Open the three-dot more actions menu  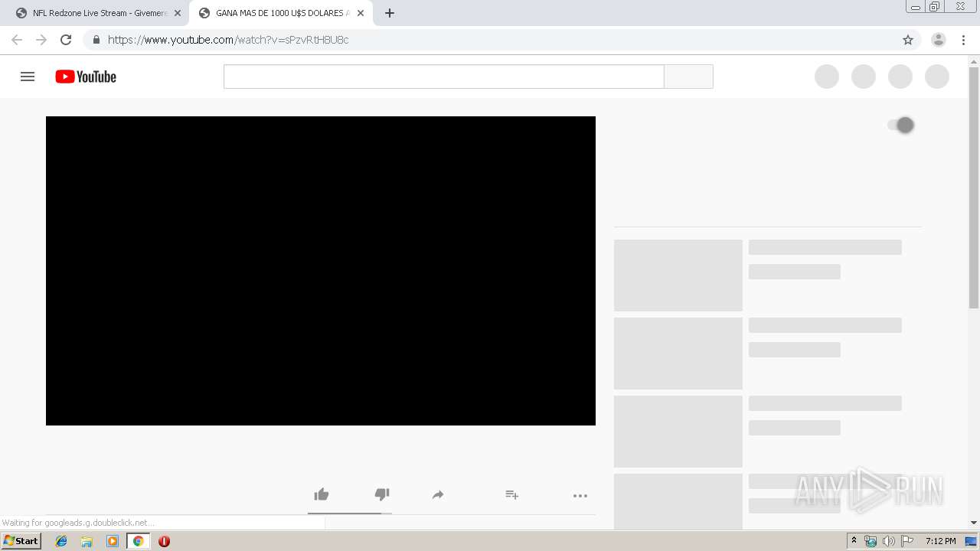(580, 496)
